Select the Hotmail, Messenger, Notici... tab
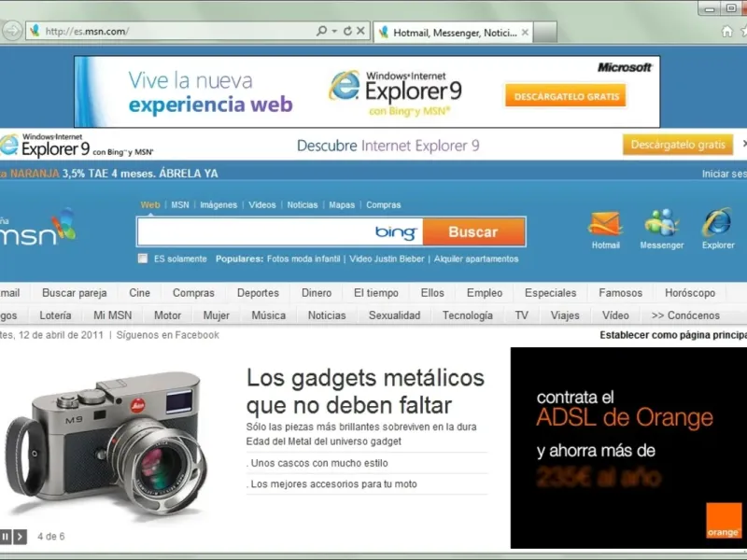 (x=453, y=33)
